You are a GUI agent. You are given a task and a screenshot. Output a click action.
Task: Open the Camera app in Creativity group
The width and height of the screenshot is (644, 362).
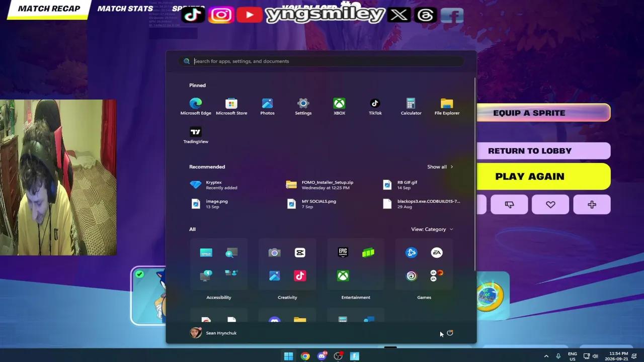274,252
